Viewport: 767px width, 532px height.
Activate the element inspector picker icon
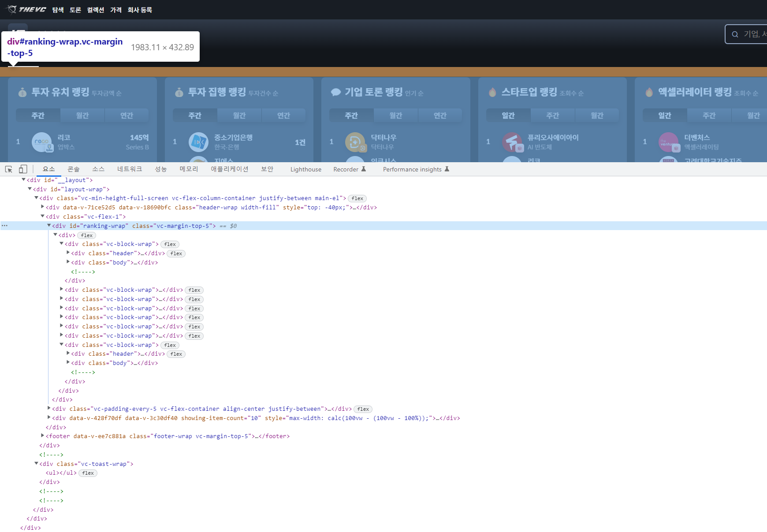(x=9, y=169)
